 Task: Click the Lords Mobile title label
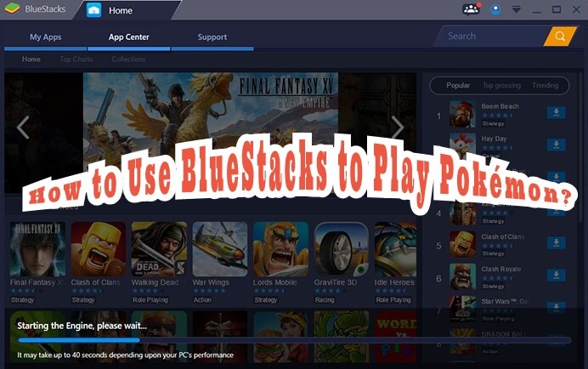274,282
